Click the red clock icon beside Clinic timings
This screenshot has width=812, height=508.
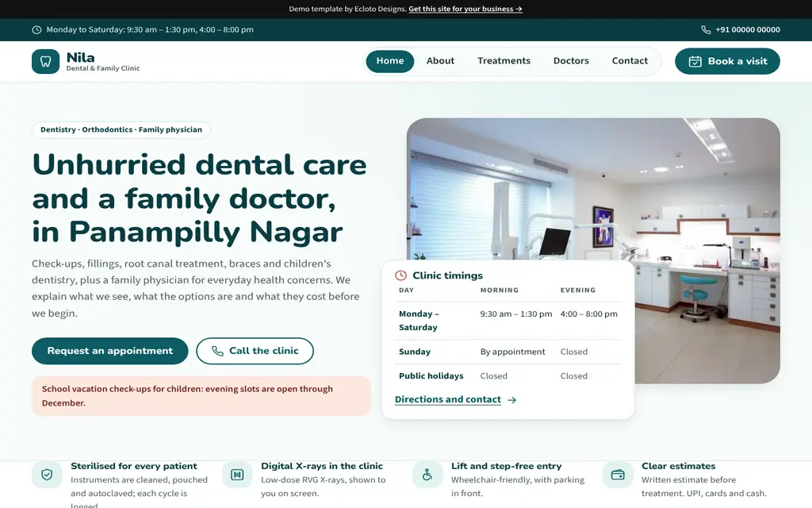click(400, 275)
